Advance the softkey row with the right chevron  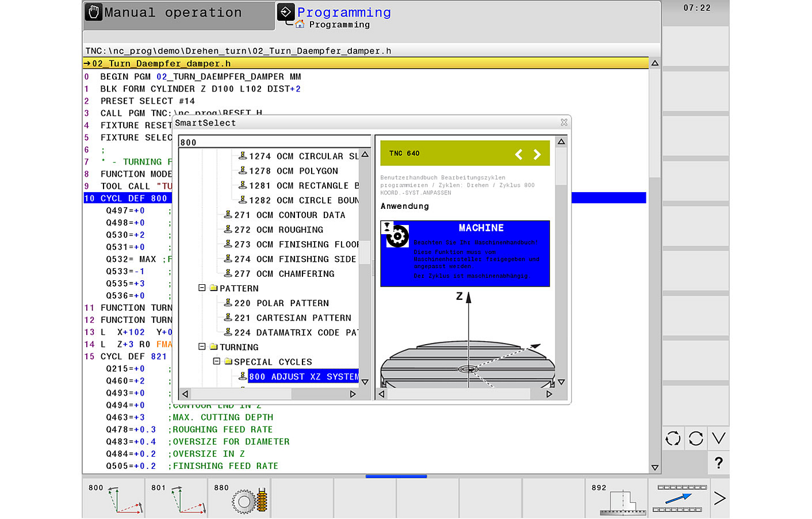(x=720, y=497)
